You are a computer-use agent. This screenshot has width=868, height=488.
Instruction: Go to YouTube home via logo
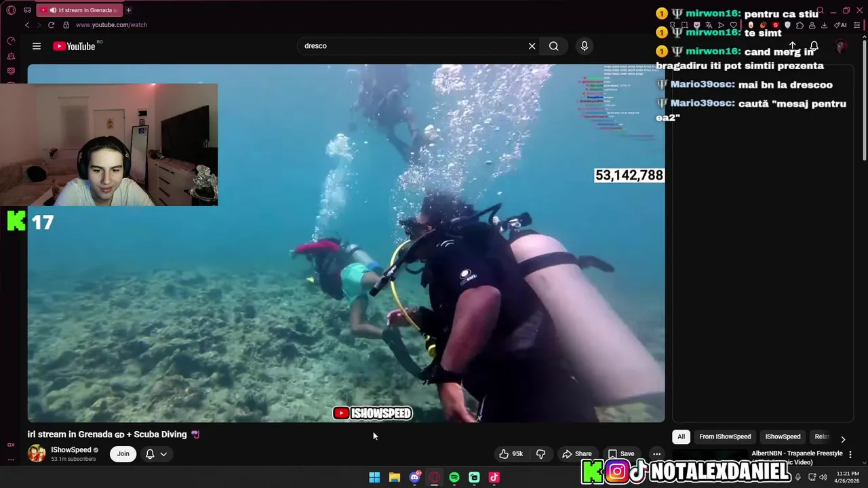(74, 46)
